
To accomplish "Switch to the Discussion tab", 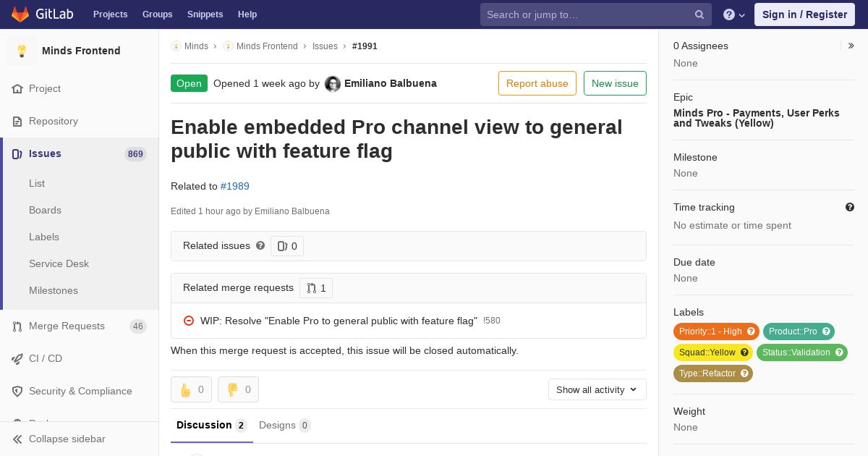I will (212, 426).
